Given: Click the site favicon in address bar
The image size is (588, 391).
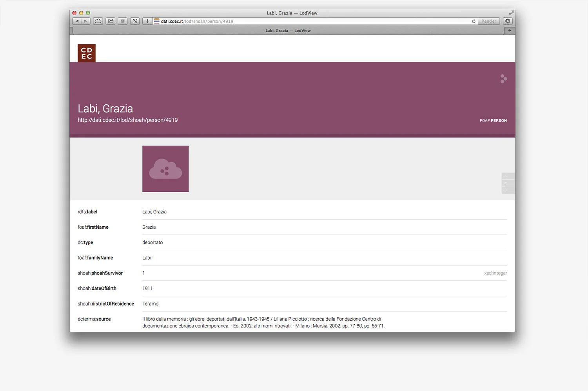Looking at the screenshot, I should [x=157, y=21].
